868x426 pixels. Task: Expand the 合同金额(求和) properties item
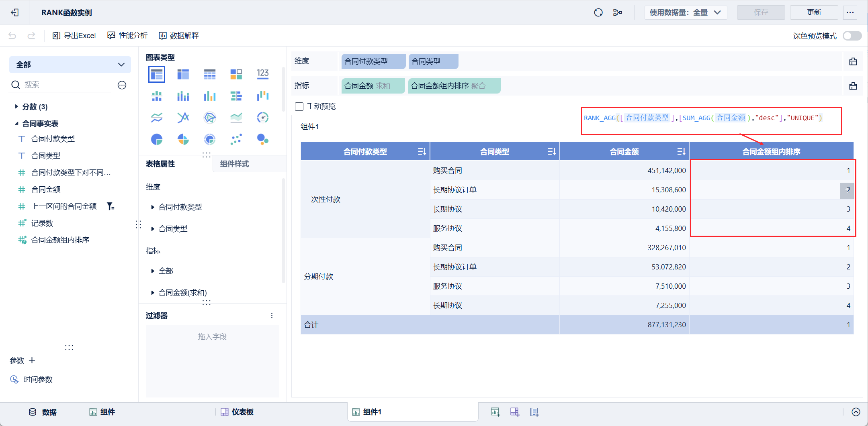point(153,293)
